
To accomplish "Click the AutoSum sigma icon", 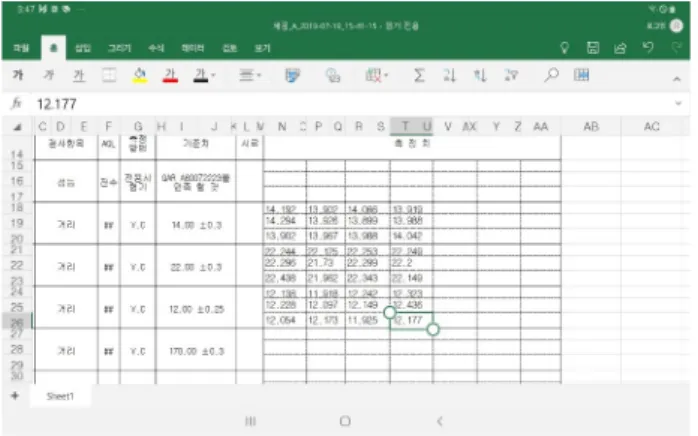I will 418,75.
